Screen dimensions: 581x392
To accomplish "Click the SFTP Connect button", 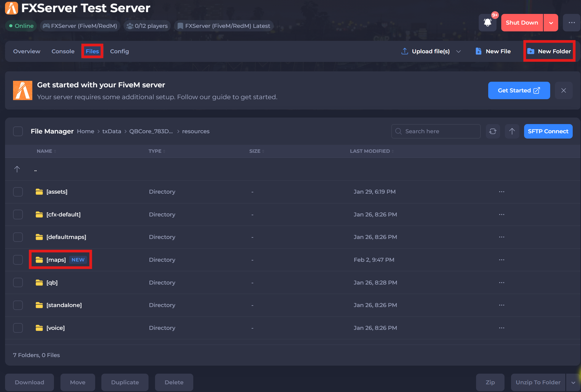I will click(x=548, y=131).
